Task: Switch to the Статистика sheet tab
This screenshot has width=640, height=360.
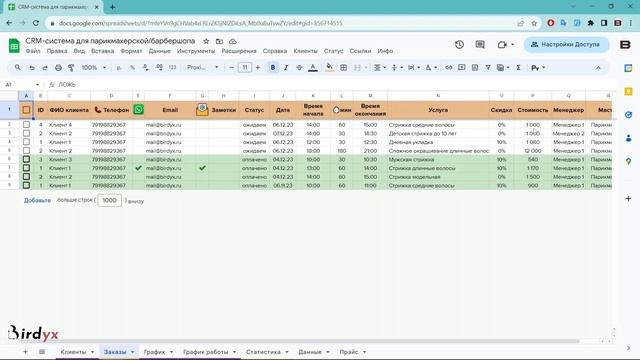Action: (263, 352)
